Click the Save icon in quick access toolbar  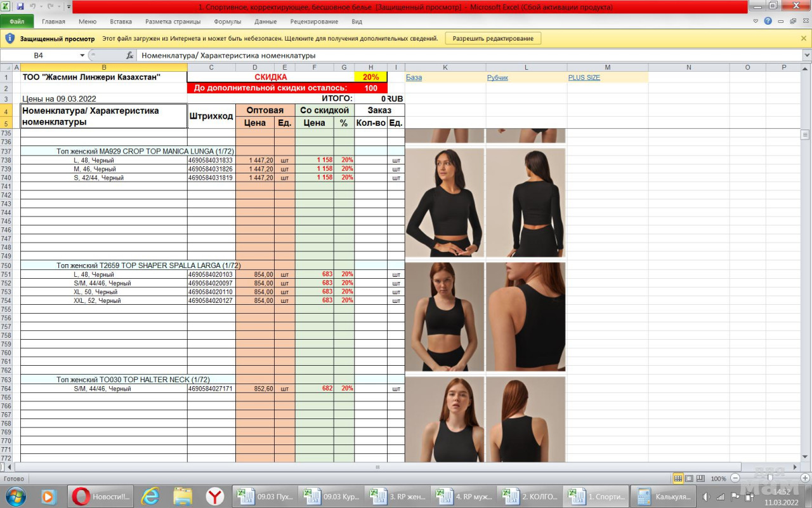click(20, 6)
